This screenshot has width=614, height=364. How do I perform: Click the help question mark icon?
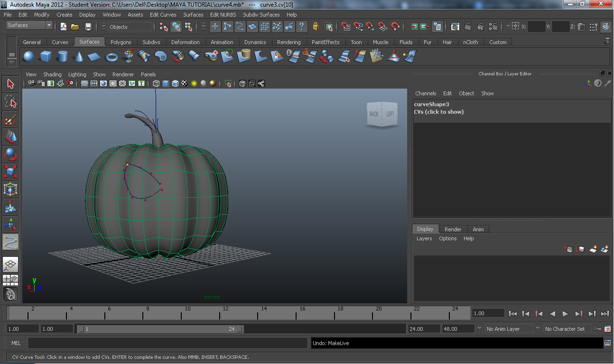click(x=301, y=27)
